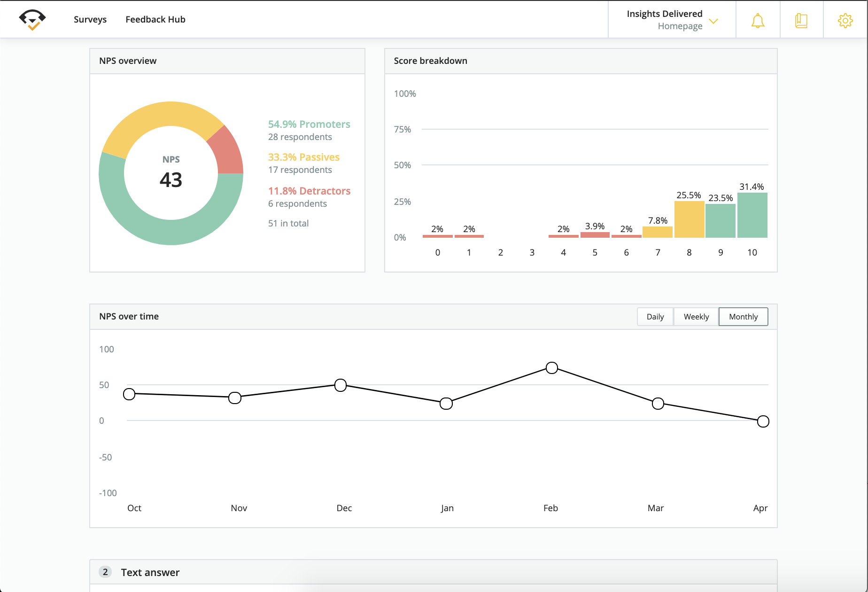
Task: Click the notification bell icon
Action: (757, 20)
